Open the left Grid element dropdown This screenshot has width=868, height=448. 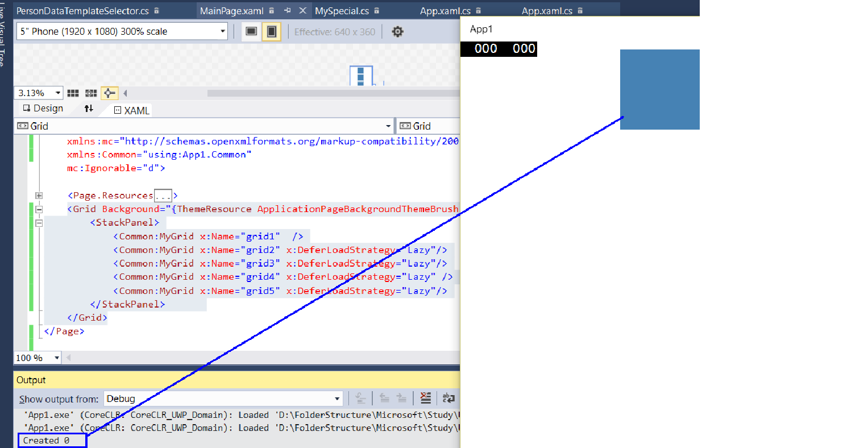coord(388,126)
